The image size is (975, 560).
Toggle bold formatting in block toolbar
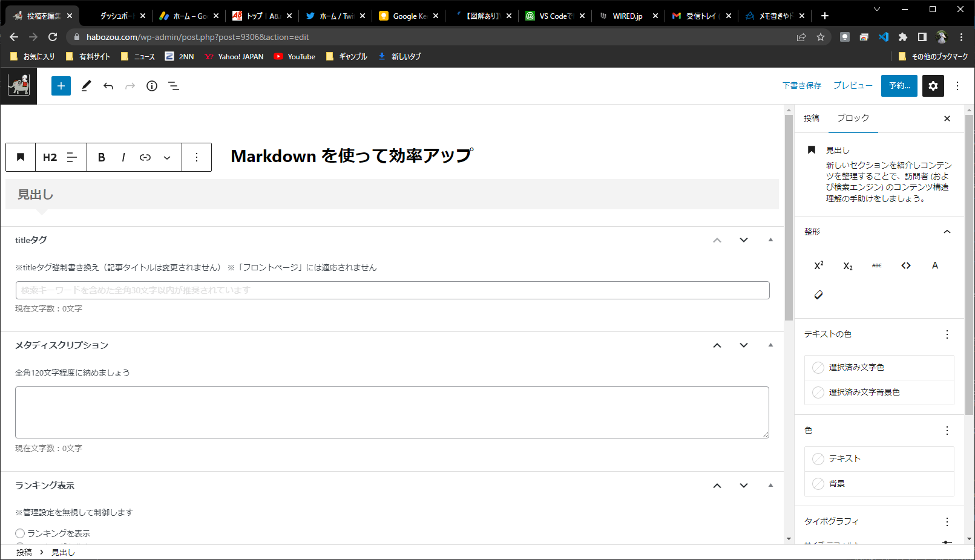pyautogui.click(x=102, y=157)
